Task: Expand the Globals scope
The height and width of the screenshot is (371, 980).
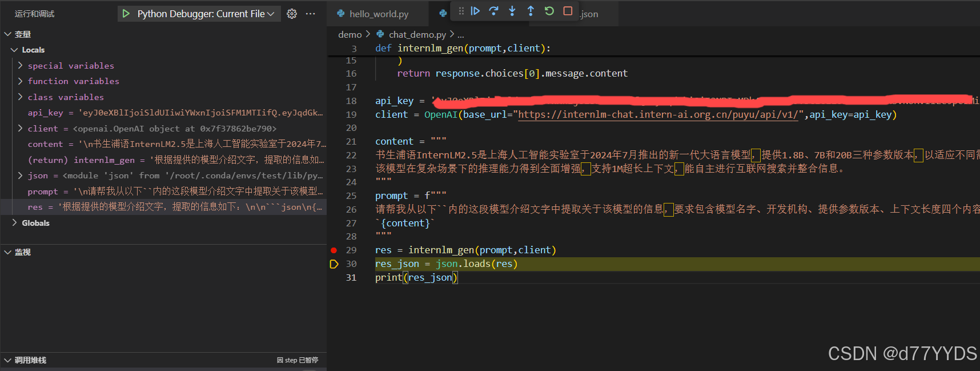Action: [x=14, y=223]
